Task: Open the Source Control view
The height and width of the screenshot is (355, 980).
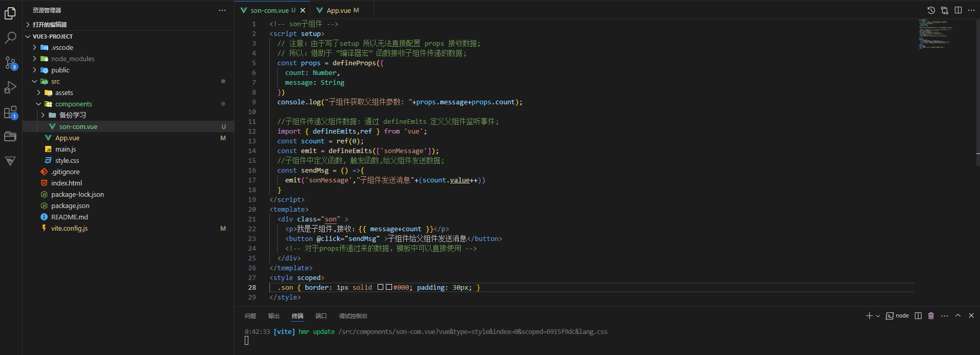Action: (10, 63)
